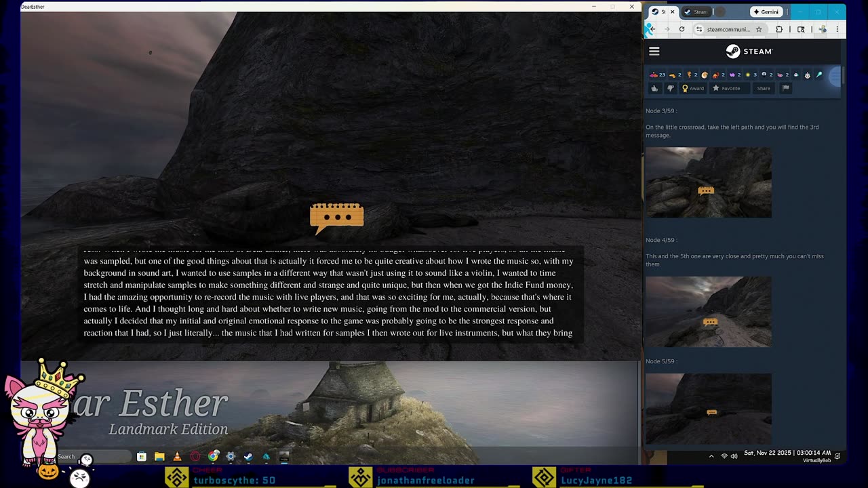Screen dimensions: 868x488
Task: Open VLC media player from the taskbar
Action: [x=177, y=457]
